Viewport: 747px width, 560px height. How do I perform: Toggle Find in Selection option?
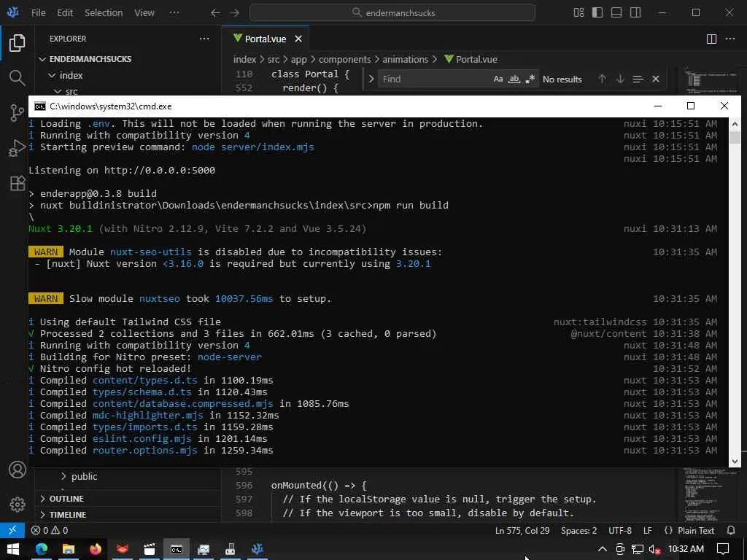tap(638, 79)
